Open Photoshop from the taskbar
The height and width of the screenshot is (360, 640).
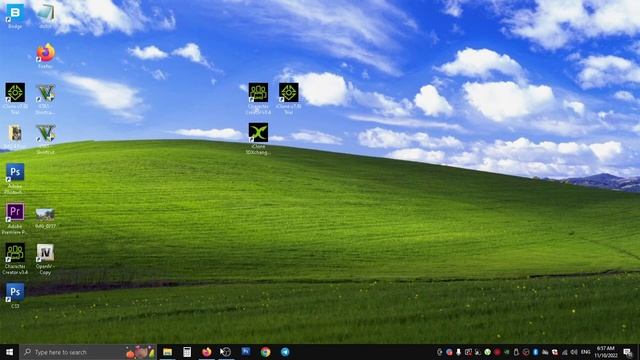point(246,352)
